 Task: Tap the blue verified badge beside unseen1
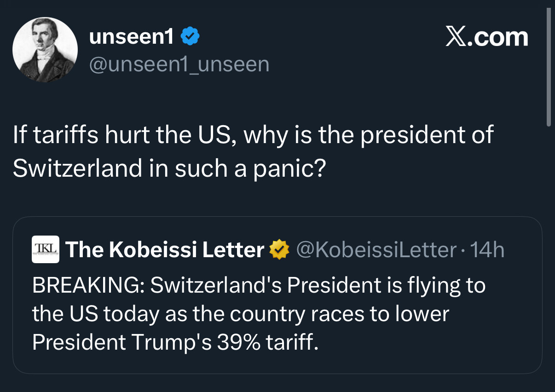pos(190,37)
